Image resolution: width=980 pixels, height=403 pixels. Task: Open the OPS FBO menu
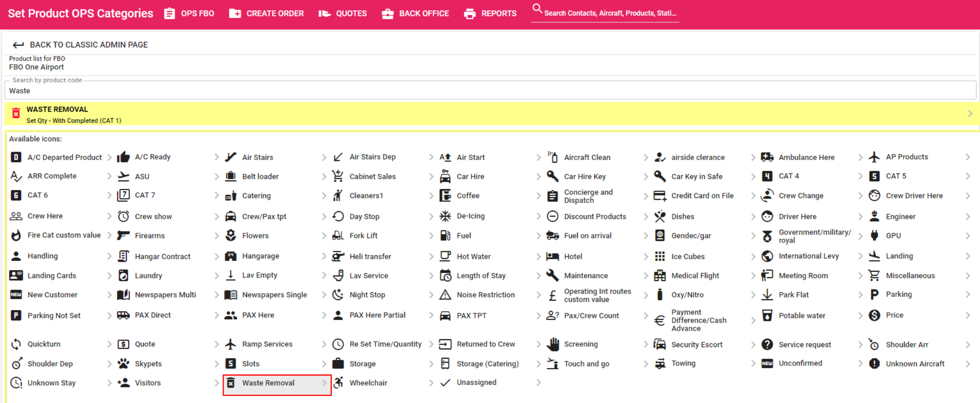point(189,13)
